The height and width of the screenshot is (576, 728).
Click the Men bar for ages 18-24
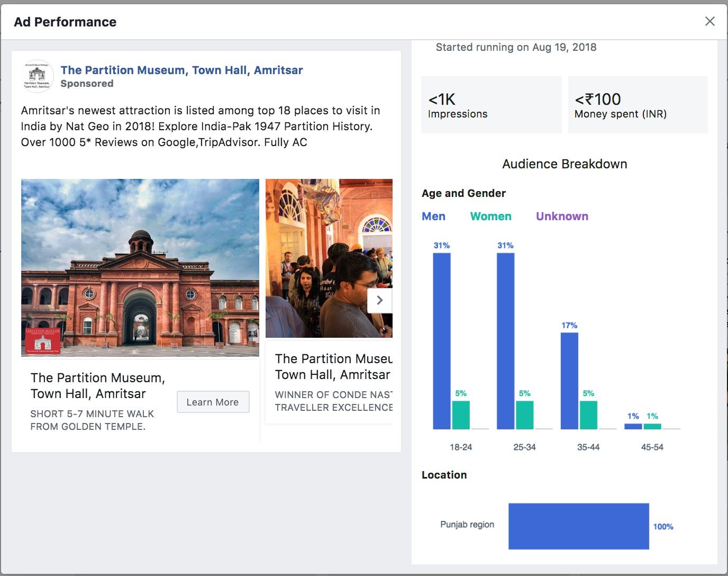pyautogui.click(x=442, y=341)
